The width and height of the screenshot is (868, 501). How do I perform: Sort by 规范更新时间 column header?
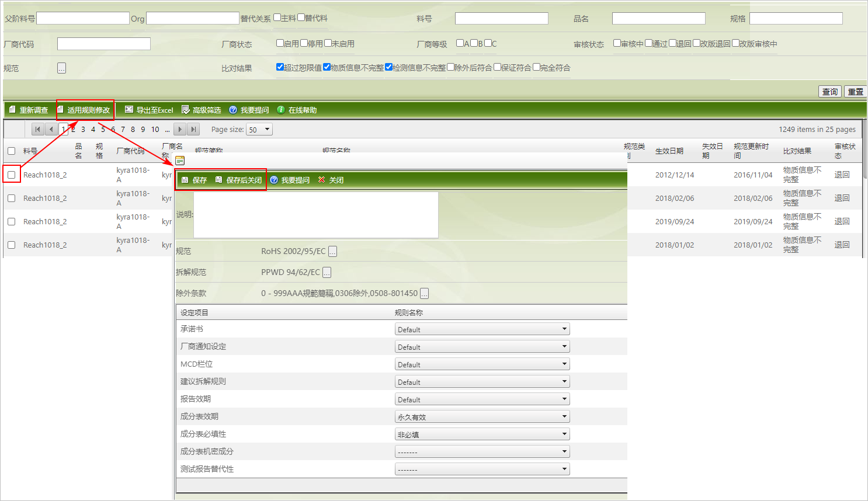click(x=751, y=151)
